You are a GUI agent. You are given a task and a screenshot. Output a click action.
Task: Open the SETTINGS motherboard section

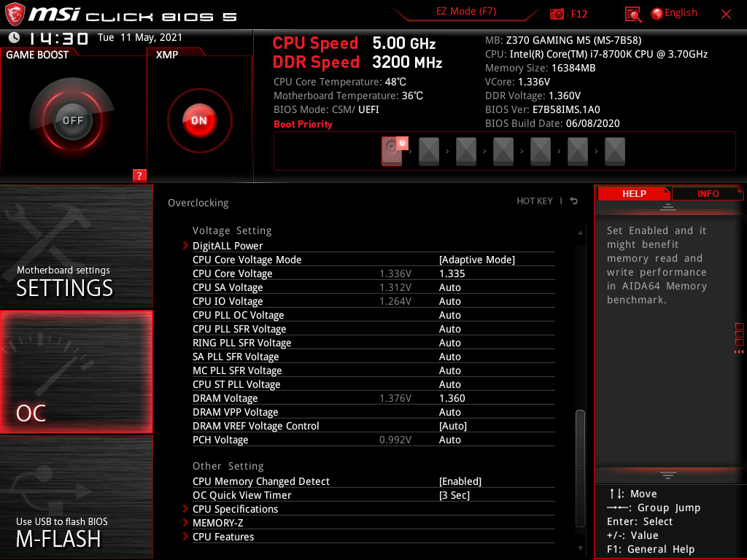pyautogui.click(x=76, y=246)
